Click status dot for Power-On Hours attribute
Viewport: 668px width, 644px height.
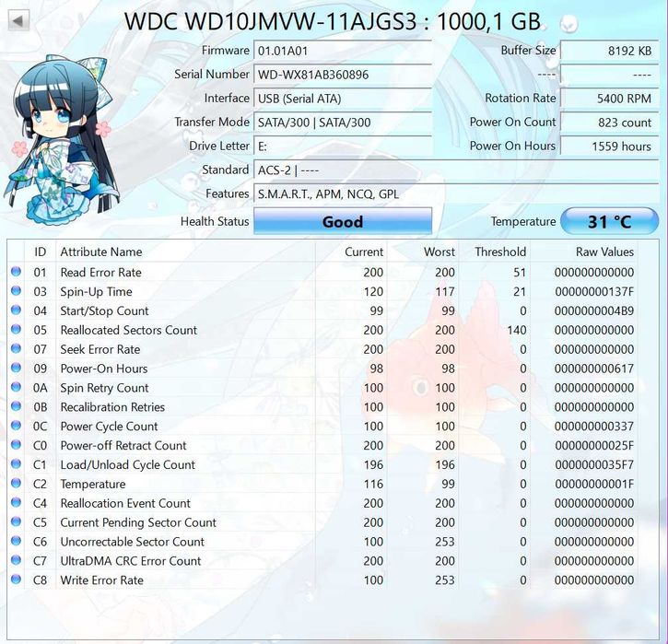coord(17,368)
